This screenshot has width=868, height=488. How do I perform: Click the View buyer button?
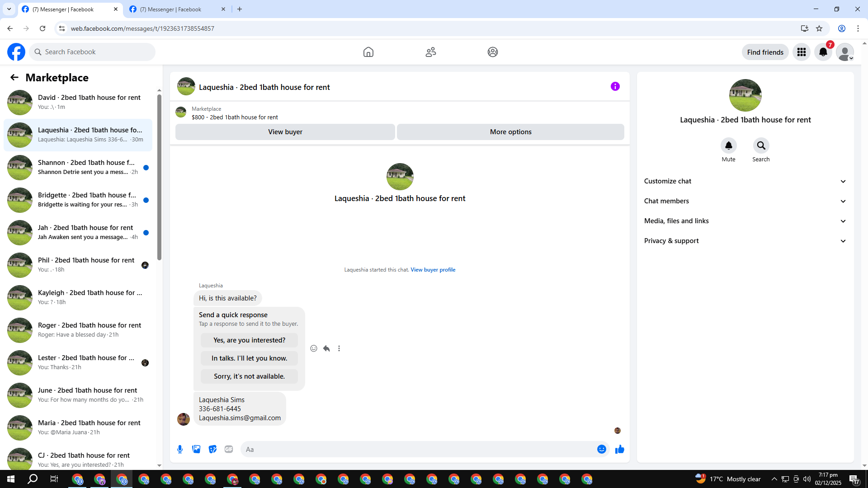click(x=285, y=132)
